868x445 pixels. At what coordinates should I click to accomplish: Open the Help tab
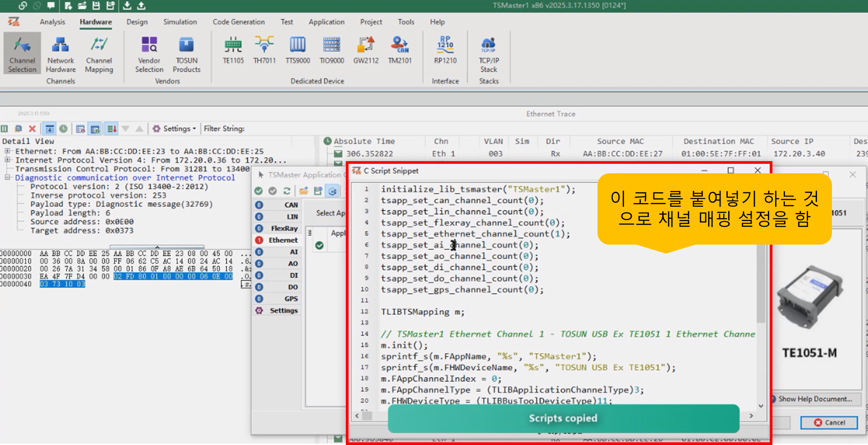click(437, 22)
